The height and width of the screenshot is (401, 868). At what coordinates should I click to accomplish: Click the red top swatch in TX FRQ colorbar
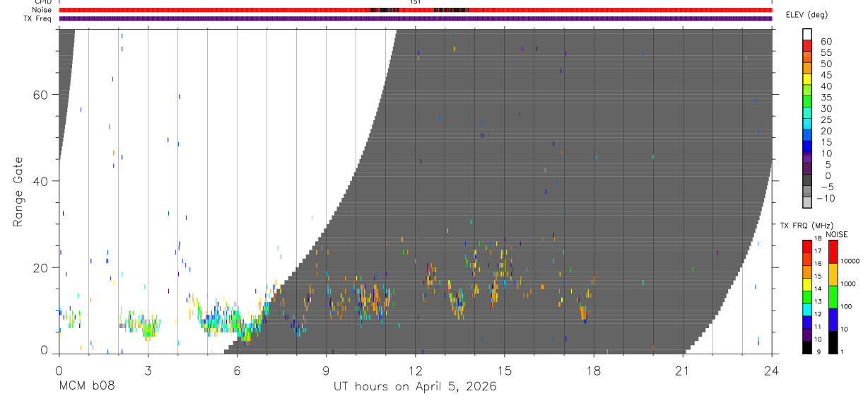click(x=808, y=247)
